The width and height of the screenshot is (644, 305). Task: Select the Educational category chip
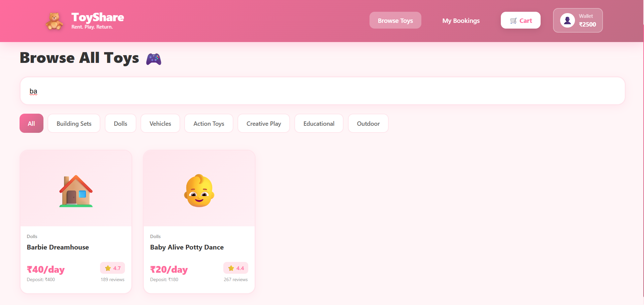[x=319, y=123]
